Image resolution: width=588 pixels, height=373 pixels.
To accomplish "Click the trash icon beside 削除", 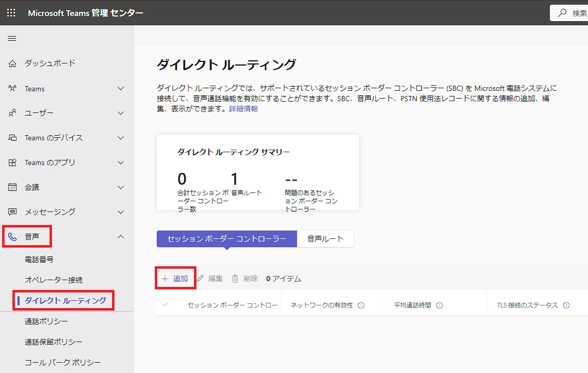I will pos(235,279).
